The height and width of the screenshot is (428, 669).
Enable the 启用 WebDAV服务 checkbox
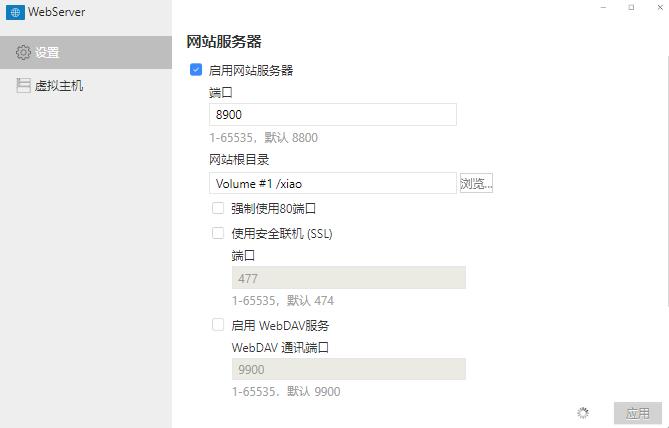218,325
